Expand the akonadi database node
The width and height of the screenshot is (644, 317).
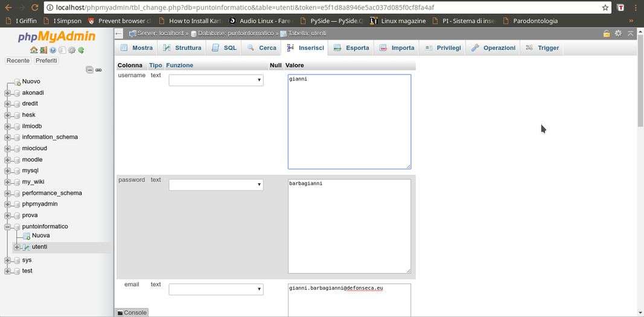coord(7,93)
